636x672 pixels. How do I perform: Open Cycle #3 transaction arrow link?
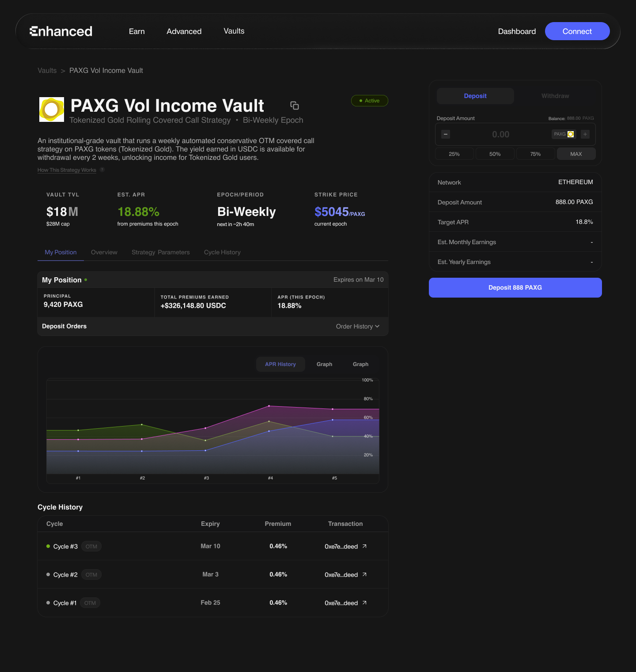tap(364, 546)
